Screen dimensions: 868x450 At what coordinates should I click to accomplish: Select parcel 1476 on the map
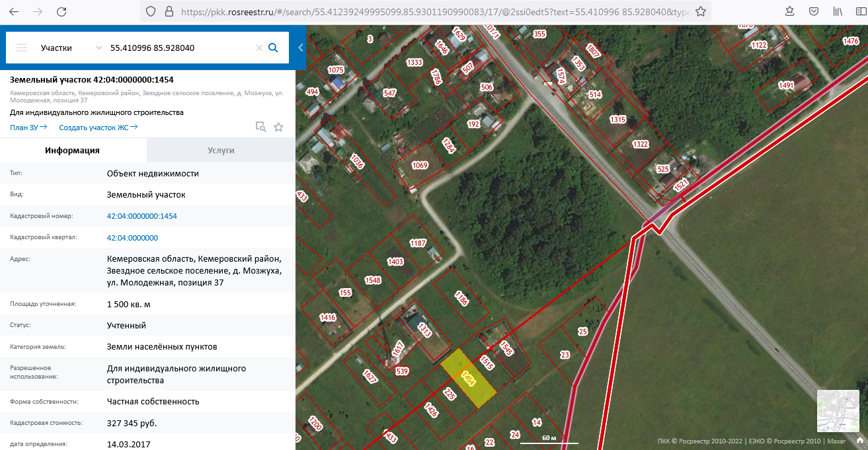click(x=851, y=41)
